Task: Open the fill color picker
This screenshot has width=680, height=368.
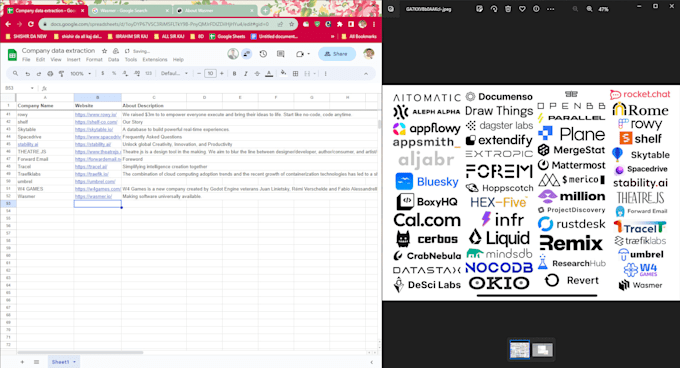Action: pos(283,73)
